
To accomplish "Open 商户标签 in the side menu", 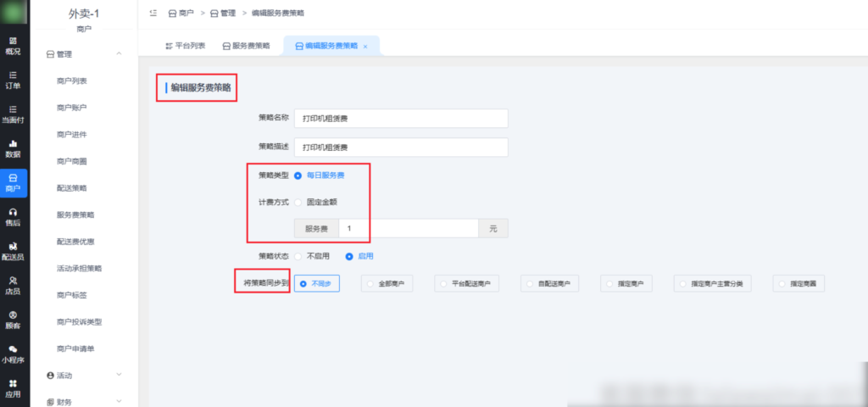I will click(72, 295).
